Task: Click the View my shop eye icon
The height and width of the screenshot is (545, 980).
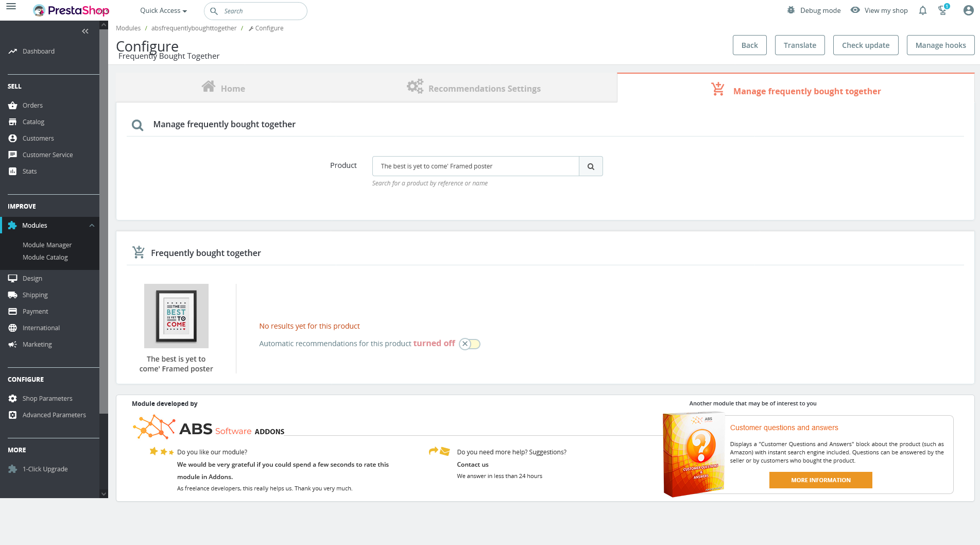Action: (855, 10)
